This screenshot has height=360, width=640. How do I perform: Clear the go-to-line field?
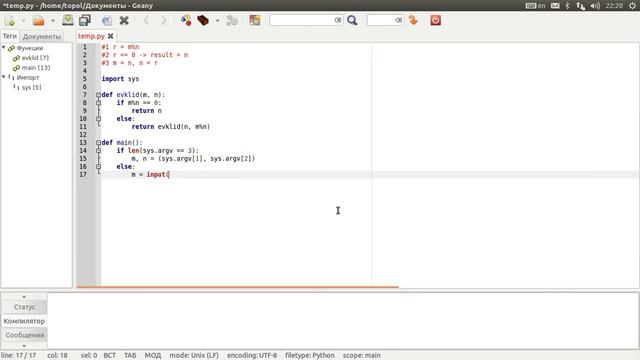click(399, 20)
